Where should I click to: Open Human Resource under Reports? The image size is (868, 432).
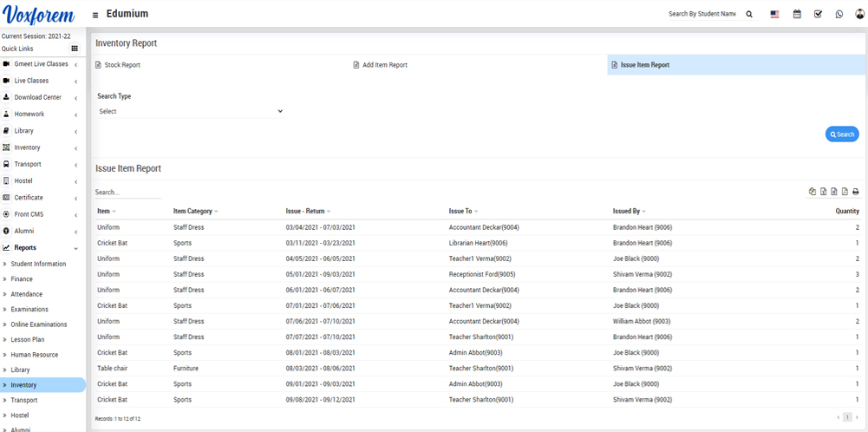pos(35,355)
